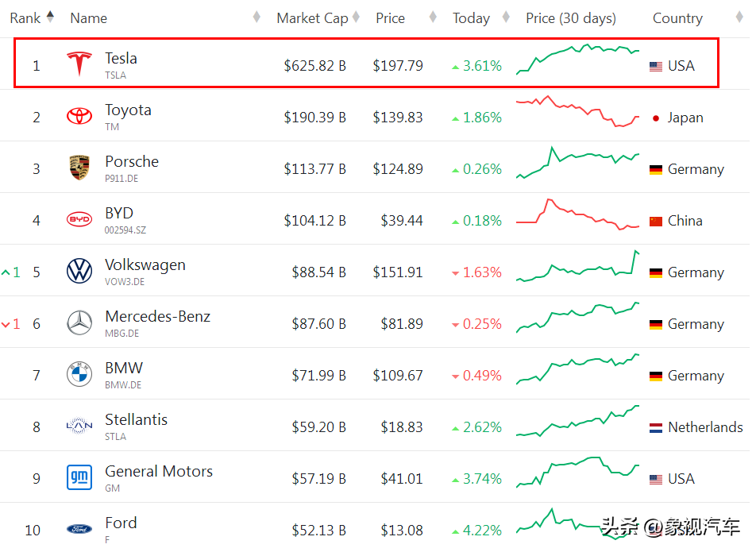
Task: Click Porsche's 30-day price sparkline
Action: (x=577, y=163)
